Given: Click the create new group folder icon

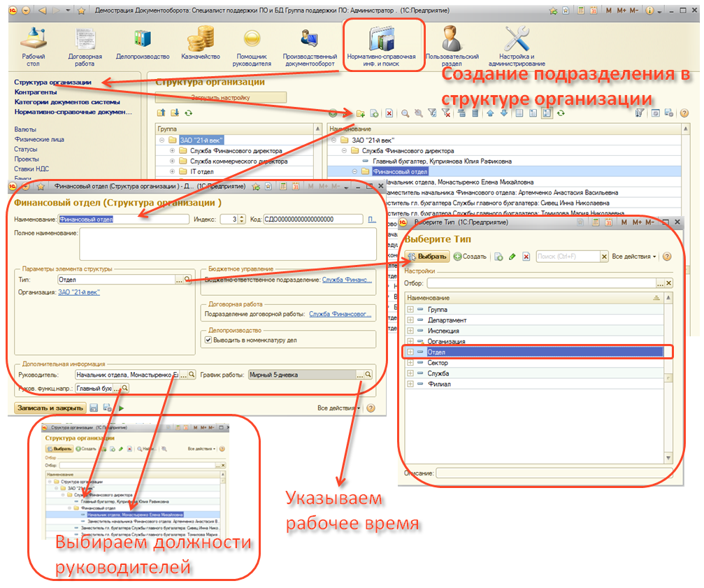Looking at the screenshot, I should tap(361, 113).
